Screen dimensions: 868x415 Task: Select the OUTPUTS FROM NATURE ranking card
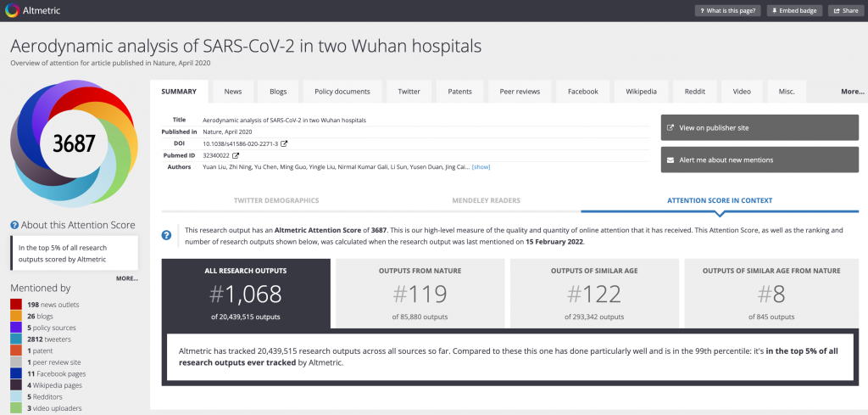point(420,293)
